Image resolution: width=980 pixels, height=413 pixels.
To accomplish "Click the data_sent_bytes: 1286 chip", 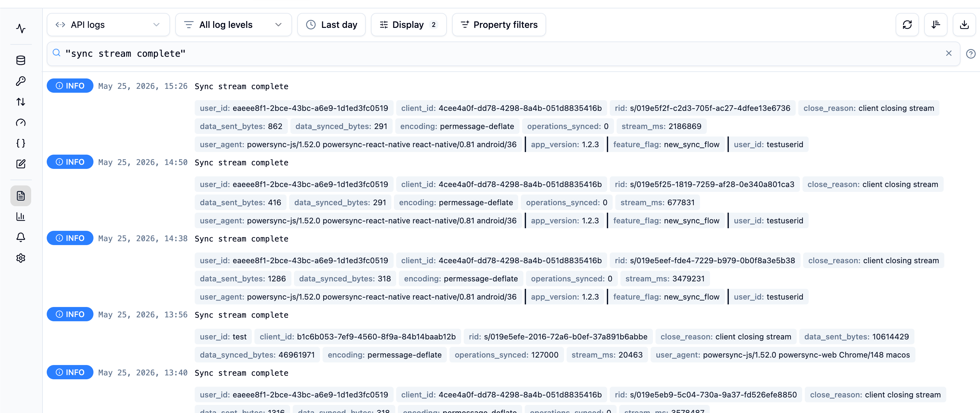I will [x=243, y=278].
